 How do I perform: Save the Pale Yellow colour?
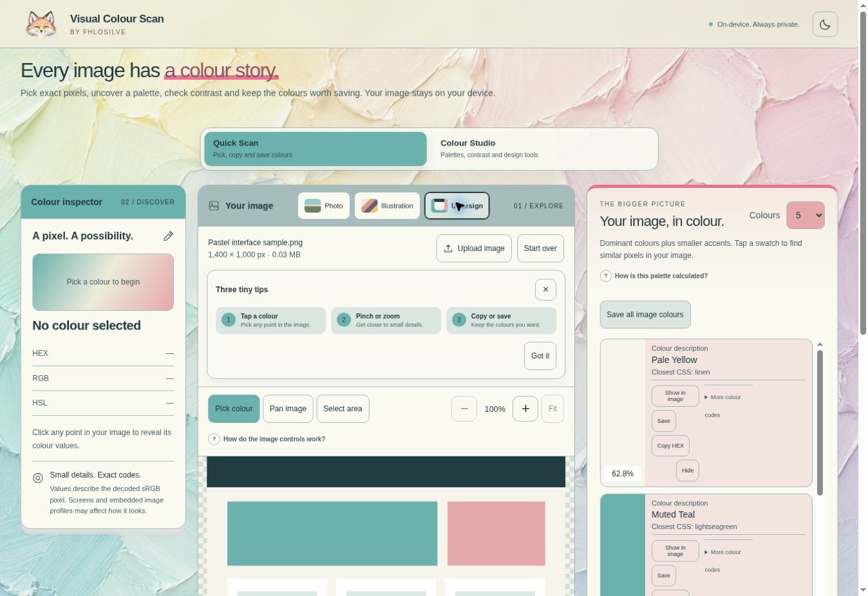pos(664,421)
